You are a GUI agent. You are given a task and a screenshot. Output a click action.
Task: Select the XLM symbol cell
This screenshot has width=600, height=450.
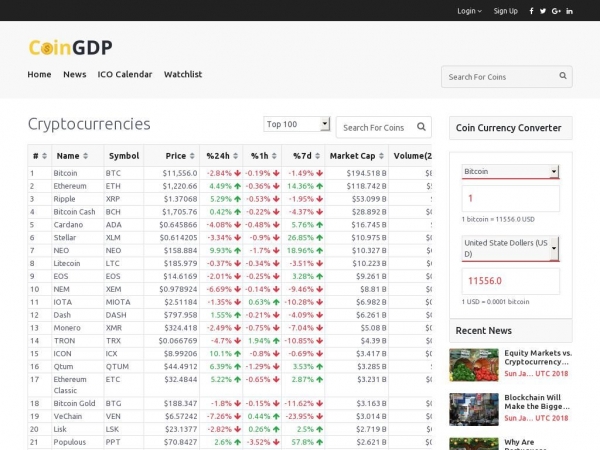[113, 238]
